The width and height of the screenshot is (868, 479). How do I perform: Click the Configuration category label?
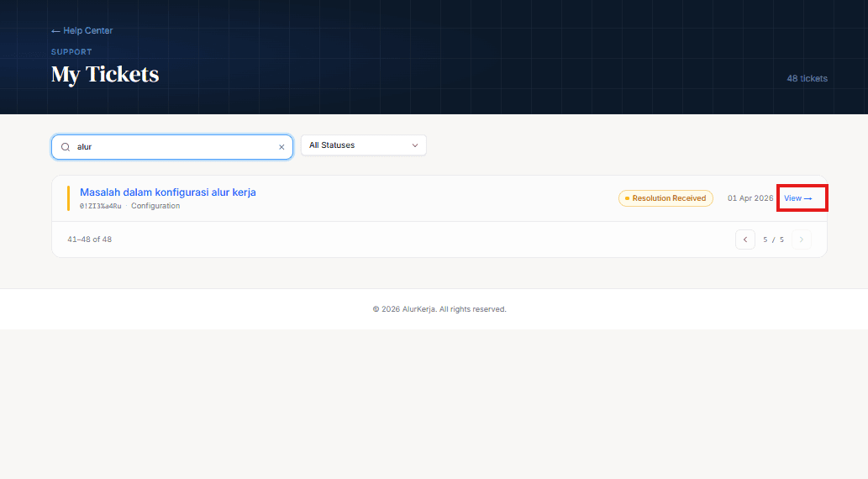tap(155, 206)
